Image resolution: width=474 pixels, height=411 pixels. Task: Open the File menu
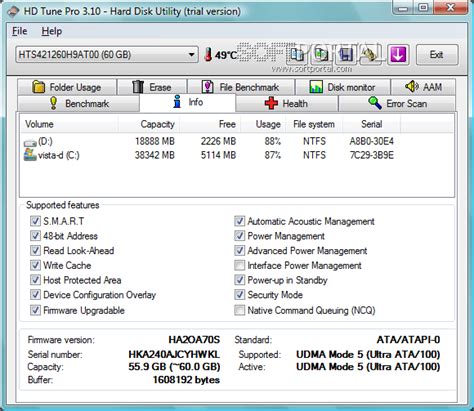[x=19, y=31]
